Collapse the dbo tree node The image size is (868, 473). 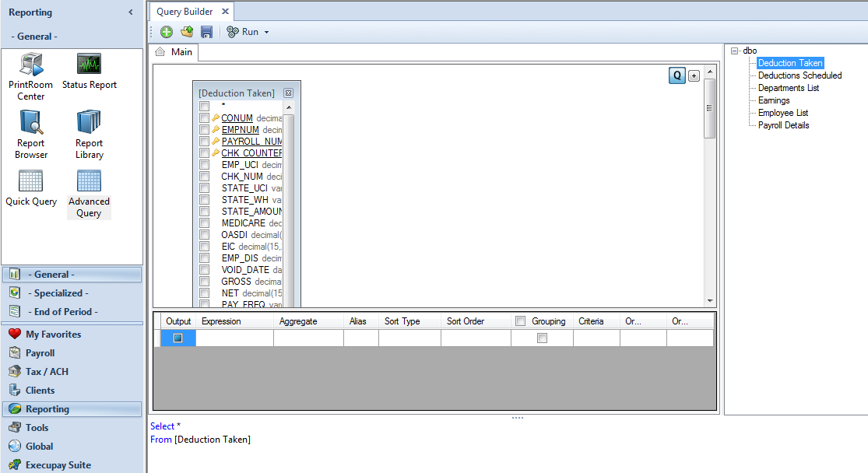click(735, 51)
